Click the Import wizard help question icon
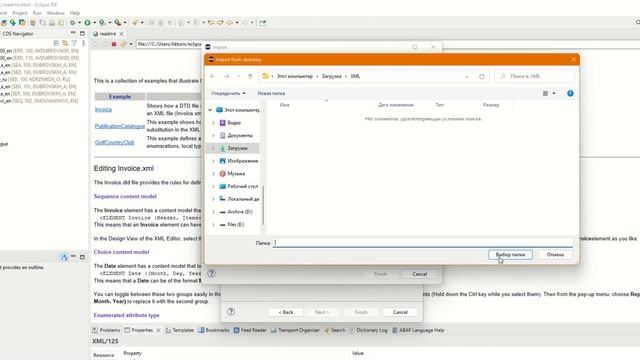 [x=211, y=274]
